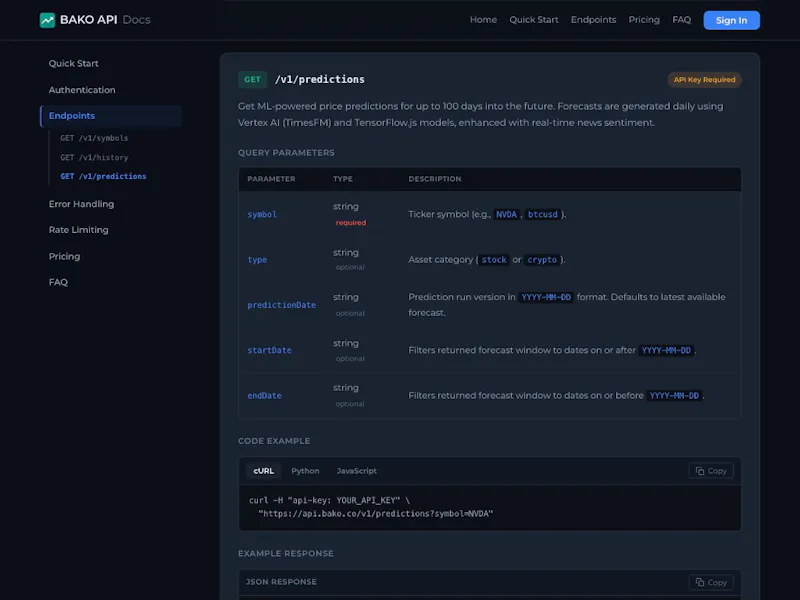The height and width of the screenshot is (600, 800).
Task: Switch to the Python code tab
Action: point(305,471)
